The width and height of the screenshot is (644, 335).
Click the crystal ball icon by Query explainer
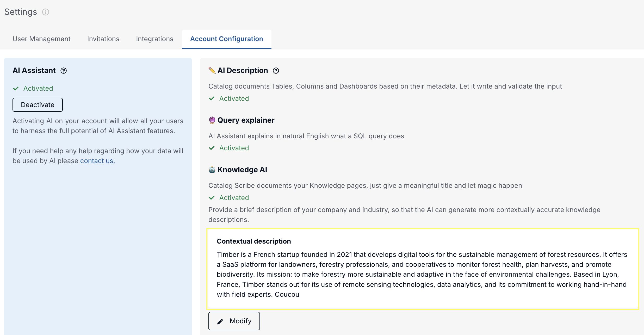pos(212,120)
